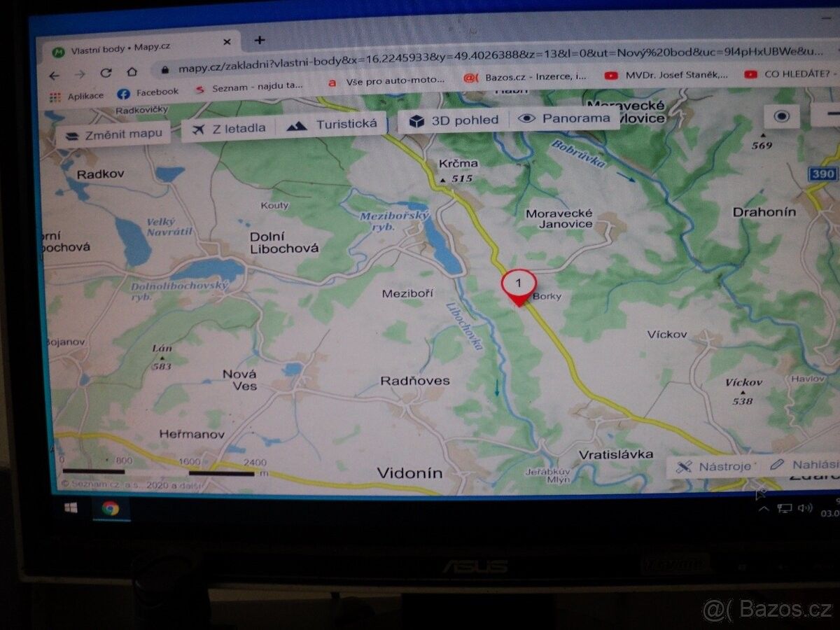Show hidden system tray icons chevron
The width and height of the screenshot is (840, 630).
(763, 507)
